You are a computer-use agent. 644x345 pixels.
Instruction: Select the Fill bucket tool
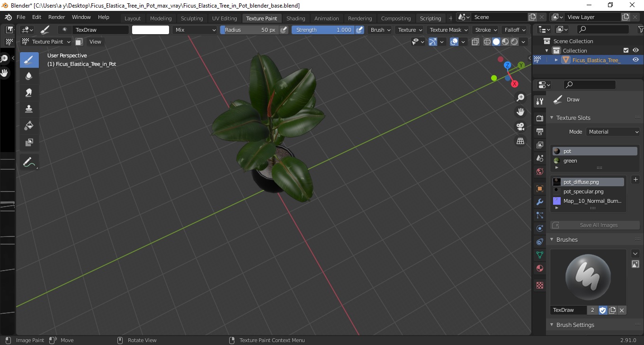(x=29, y=126)
